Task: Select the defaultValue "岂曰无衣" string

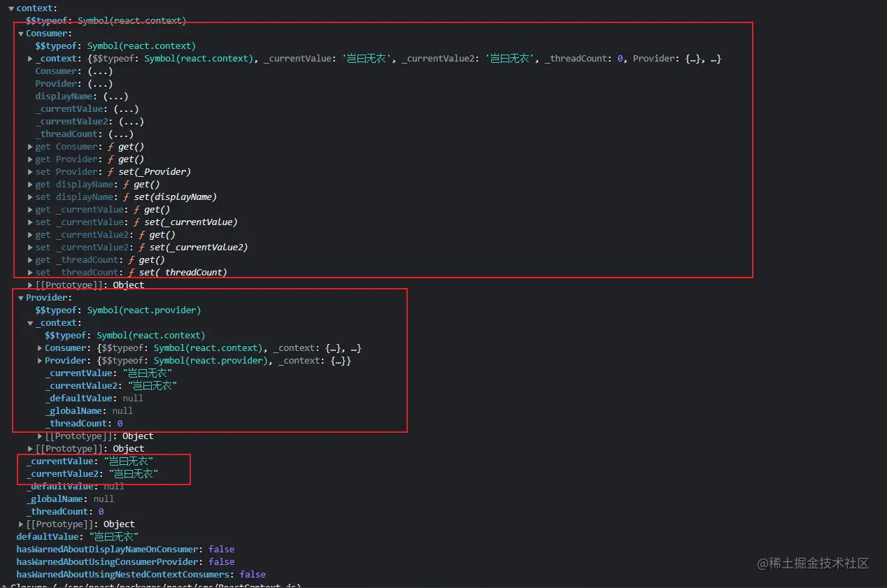Action: 114,537
